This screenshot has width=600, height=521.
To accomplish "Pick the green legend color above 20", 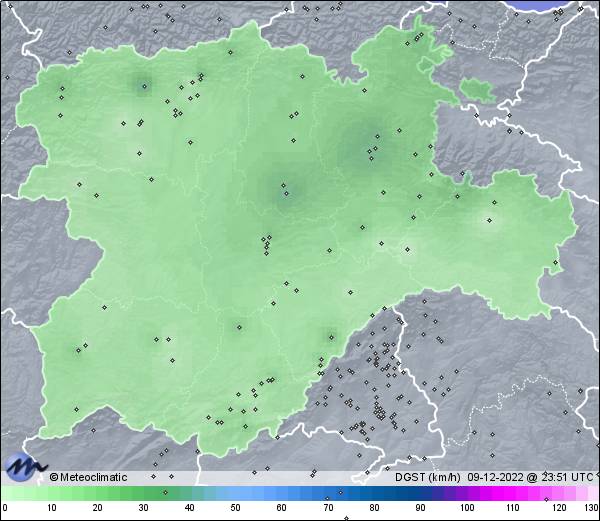I will [98, 493].
